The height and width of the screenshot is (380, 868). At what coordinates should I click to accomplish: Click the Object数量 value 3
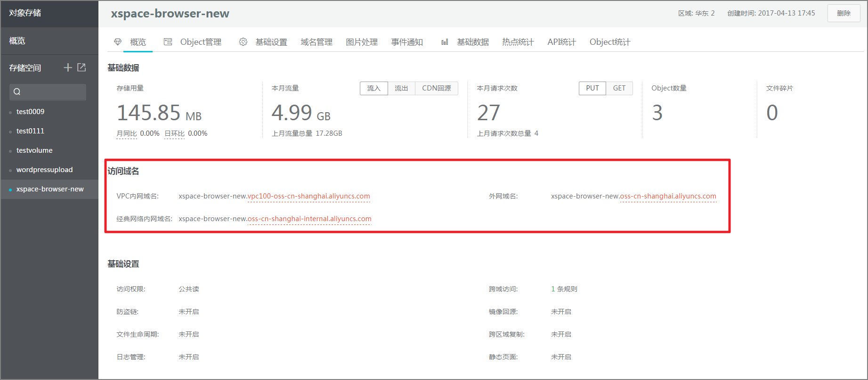click(657, 113)
